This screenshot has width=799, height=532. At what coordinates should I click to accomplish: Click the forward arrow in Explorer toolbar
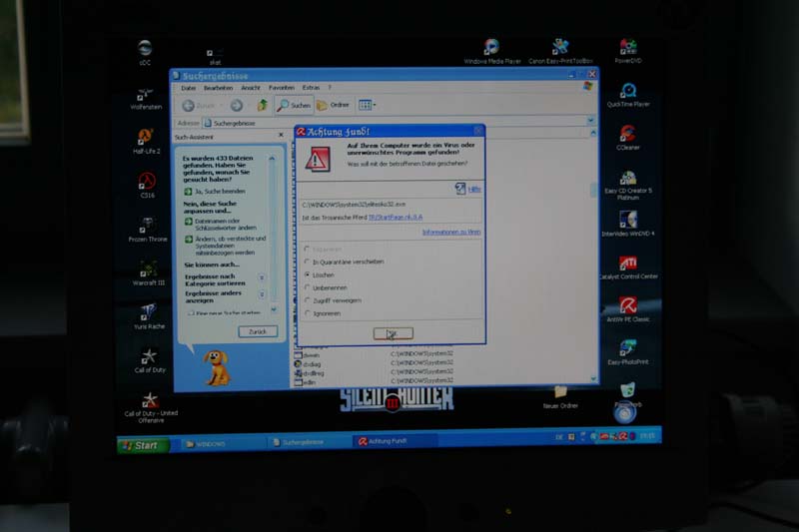(237, 106)
